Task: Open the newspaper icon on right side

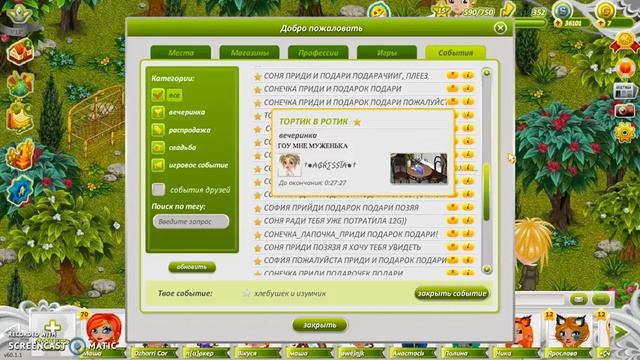Action: tap(625, 91)
